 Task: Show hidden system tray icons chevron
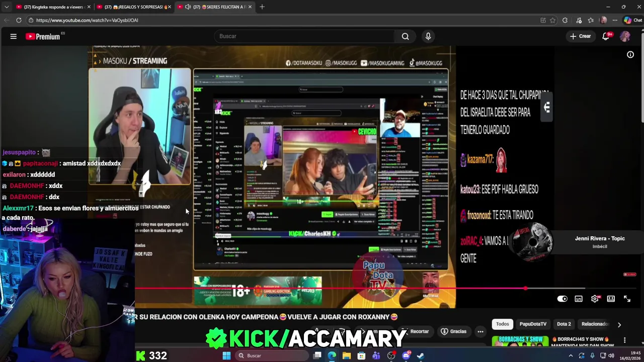(571, 355)
